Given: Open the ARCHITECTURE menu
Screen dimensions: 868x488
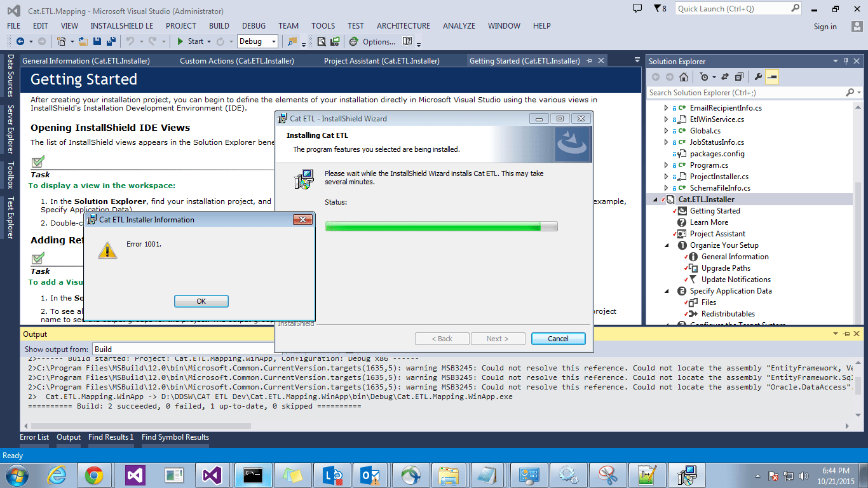Looking at the screenshot, I should pyautogui.click(x=403, y=26).
